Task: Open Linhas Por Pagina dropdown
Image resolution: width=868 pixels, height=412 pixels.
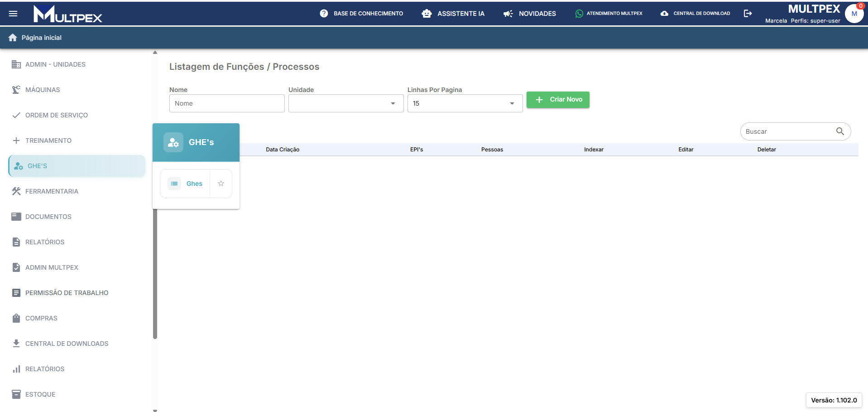Action: [465, 103]
